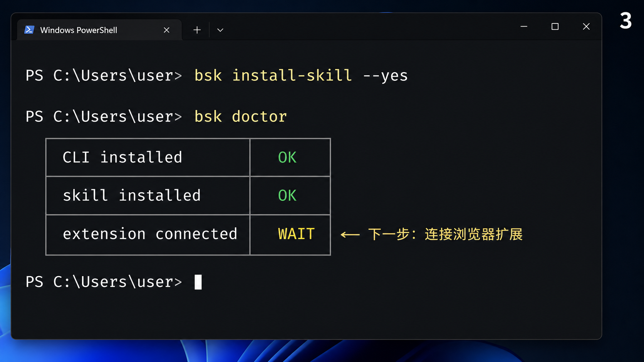Click the 'bsk install-skill --yes' command text
Screen dimensions: 644x362
[x=301, y=75]
